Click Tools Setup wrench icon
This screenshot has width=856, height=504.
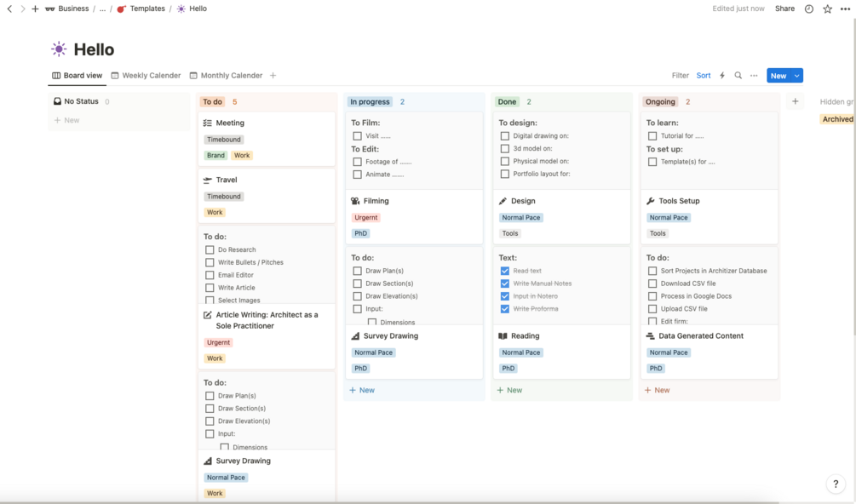point(650,201)
